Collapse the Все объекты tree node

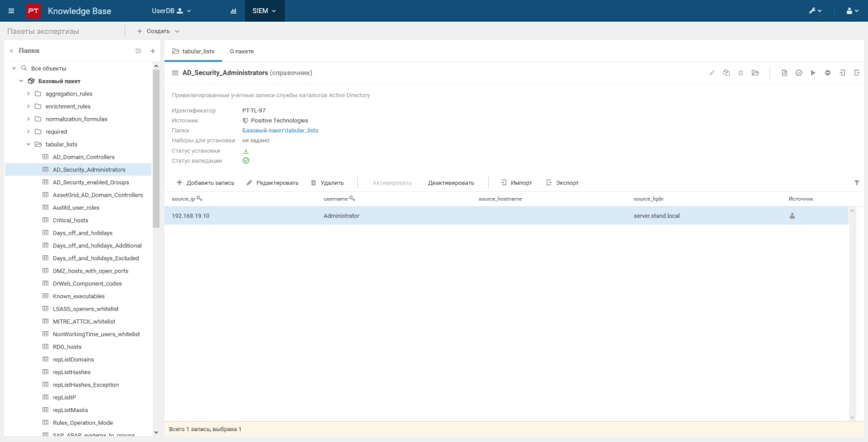(14, 68)
